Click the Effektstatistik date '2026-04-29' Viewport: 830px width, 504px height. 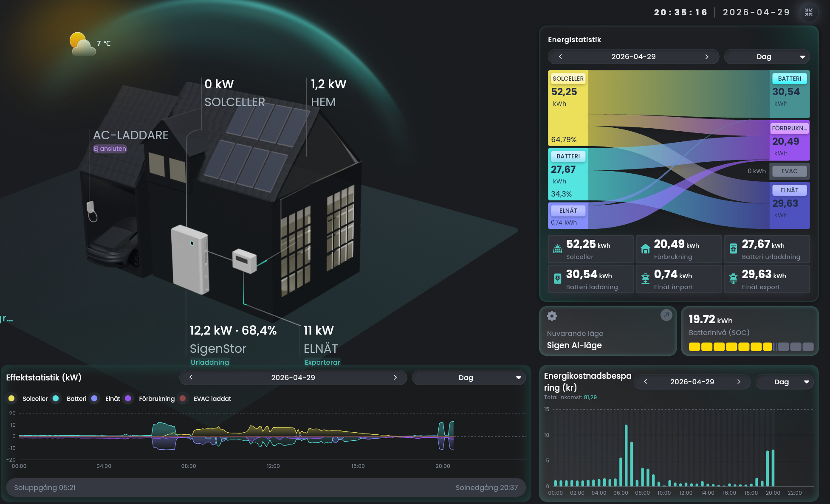coord(293,377)
